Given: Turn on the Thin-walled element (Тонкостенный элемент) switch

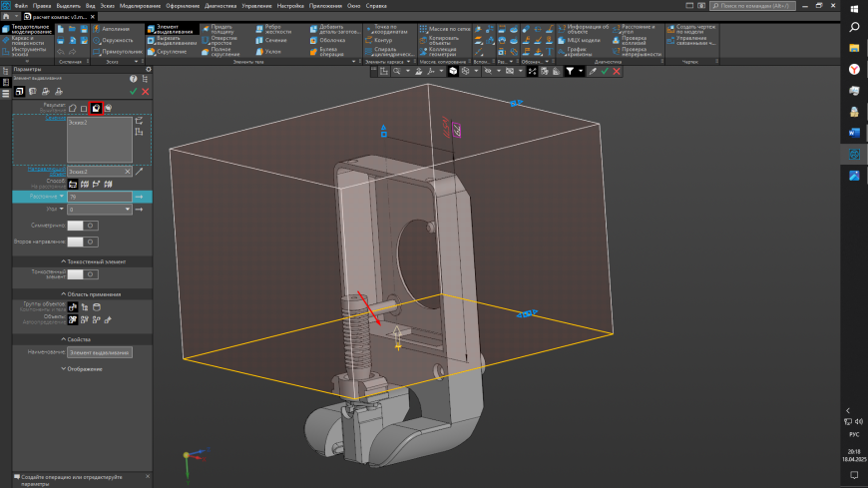Looking at the screenshot, I should 82,273.
